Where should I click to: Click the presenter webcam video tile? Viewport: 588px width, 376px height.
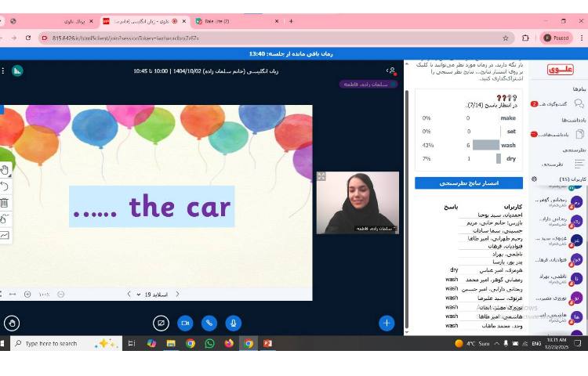pyautogui.click(x=358, y=203)
